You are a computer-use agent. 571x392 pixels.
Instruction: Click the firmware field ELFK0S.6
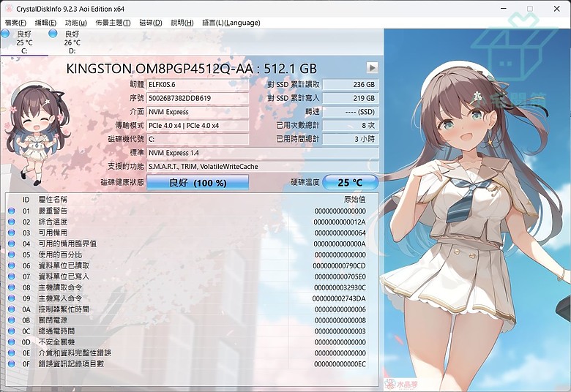click(x=198, y=84)
